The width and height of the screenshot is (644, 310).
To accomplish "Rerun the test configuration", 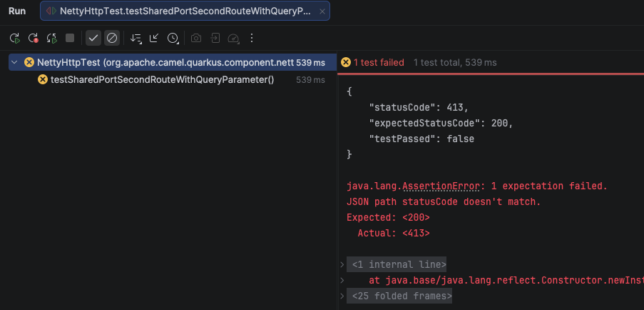I will [14, 38].
